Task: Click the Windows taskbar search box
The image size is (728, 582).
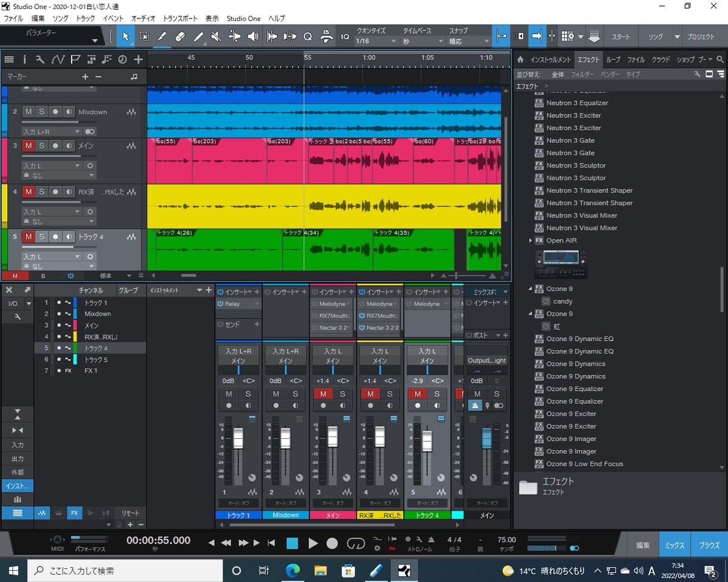Action: (125, 571)
